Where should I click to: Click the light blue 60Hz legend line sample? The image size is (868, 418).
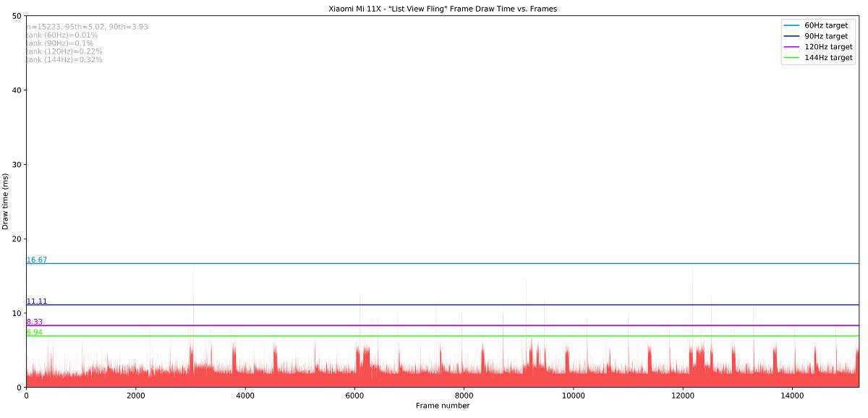pyautogui.click(x=791, y=25)
